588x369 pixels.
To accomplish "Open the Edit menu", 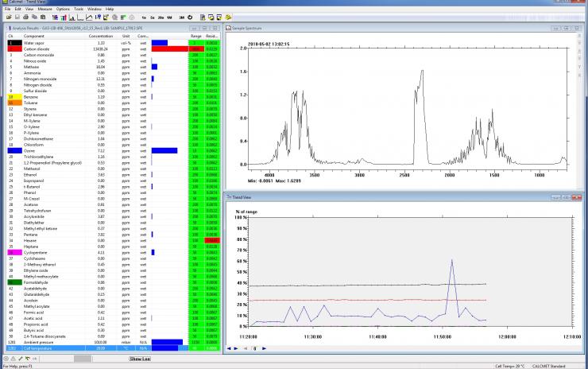I will 18,9.
